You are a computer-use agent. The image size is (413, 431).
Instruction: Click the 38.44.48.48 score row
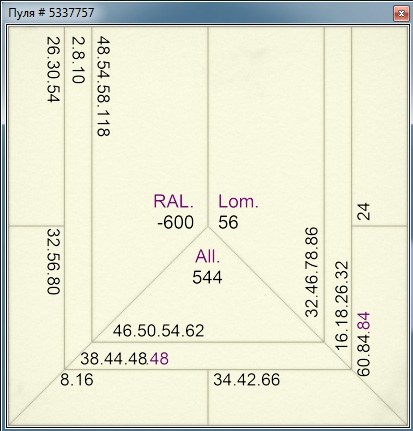click(x=124, y=359)
